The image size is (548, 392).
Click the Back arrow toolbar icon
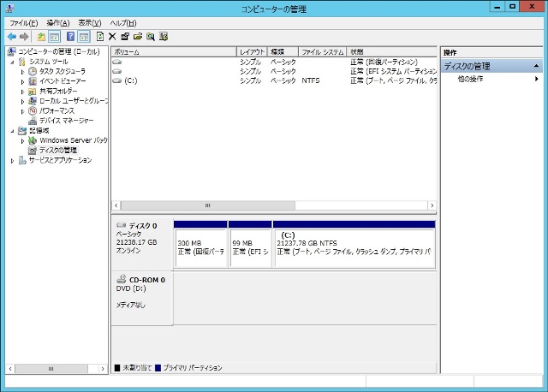(x=12, y=37)
